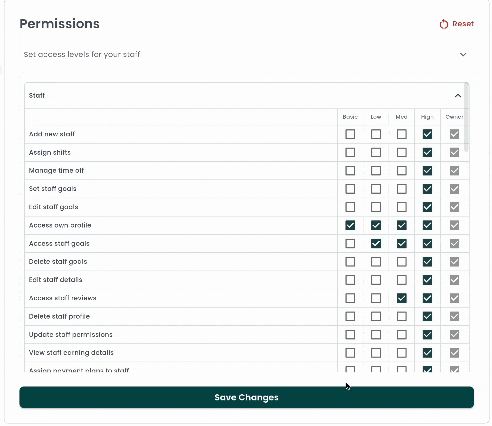The image size is (492, 426).
Task: Uncheck High for Add new staff
Action: tap(427, 134)
